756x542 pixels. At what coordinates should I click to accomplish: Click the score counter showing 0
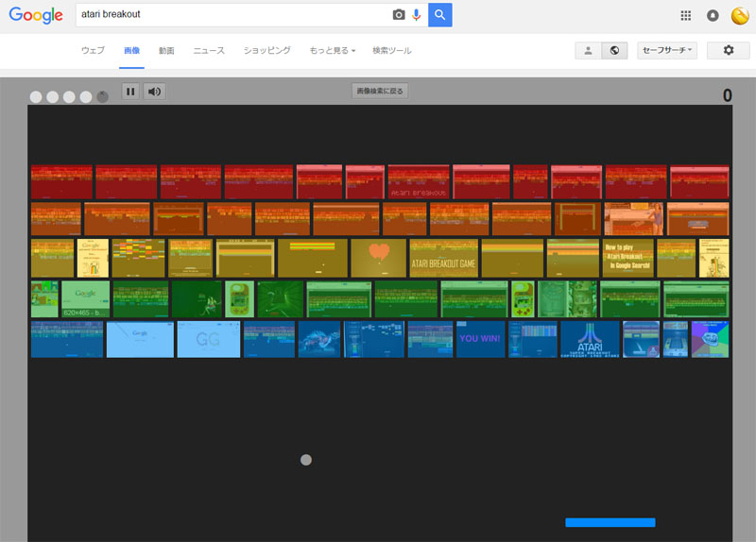point(727,95)
